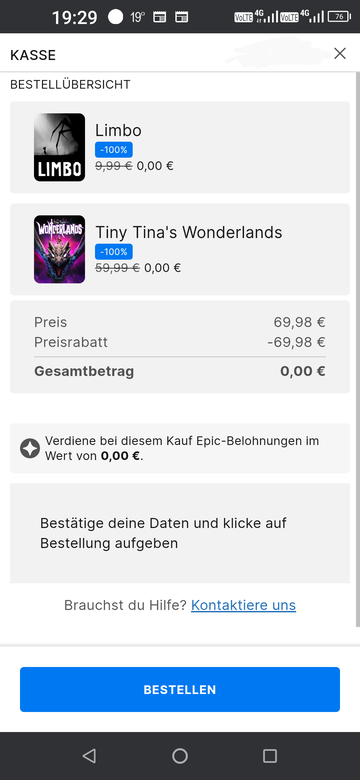Screen dimensions: 360x780
Task: Tap the first calendar notification icon
Action: [159, 17]
